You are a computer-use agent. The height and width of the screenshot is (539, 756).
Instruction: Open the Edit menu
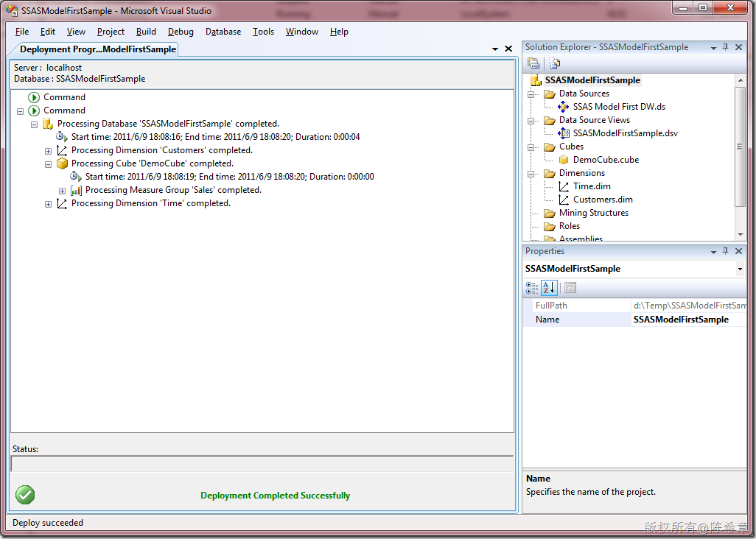click(48, 32)
